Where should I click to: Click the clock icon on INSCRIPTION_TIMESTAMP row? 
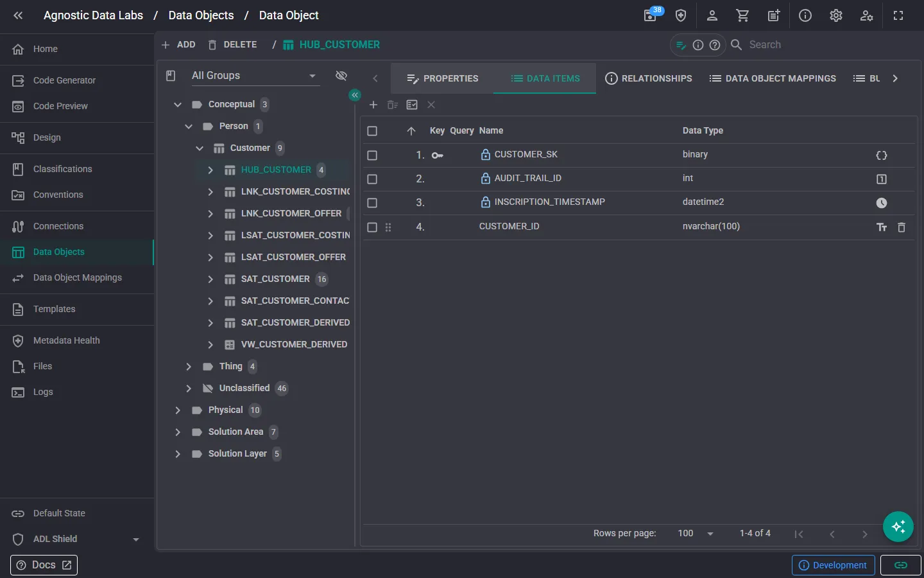pos(882,203)
